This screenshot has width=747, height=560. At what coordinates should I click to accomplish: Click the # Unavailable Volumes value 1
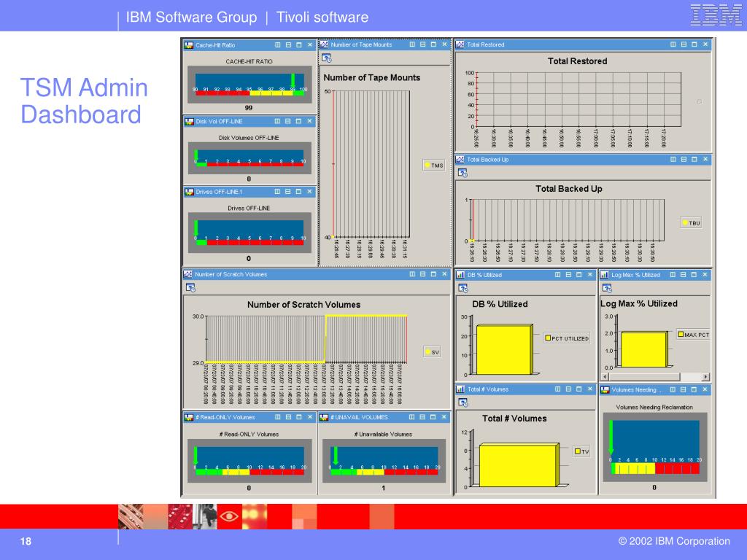click(384, 488)
